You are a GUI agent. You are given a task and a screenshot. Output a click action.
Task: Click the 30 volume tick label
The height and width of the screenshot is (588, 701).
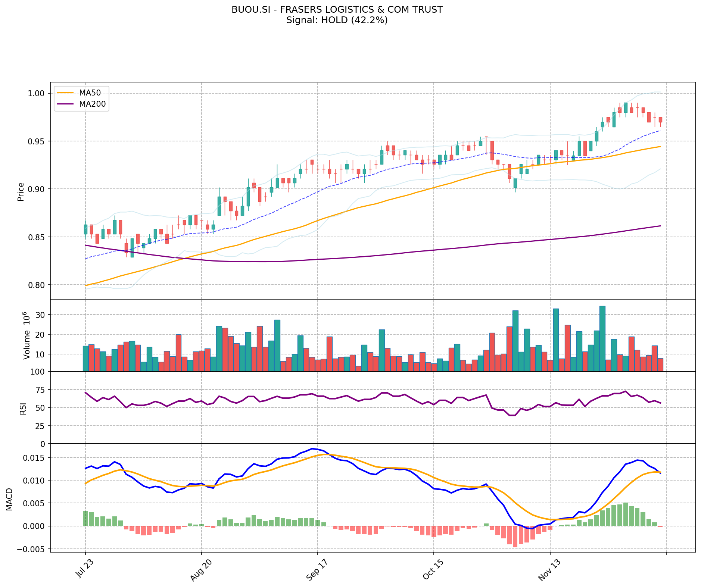coord(40,315)
